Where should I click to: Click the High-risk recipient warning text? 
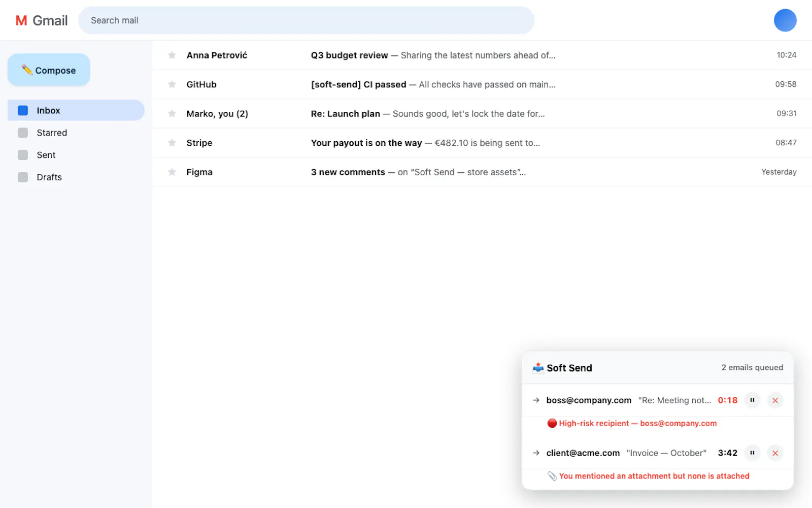point(638,423)
